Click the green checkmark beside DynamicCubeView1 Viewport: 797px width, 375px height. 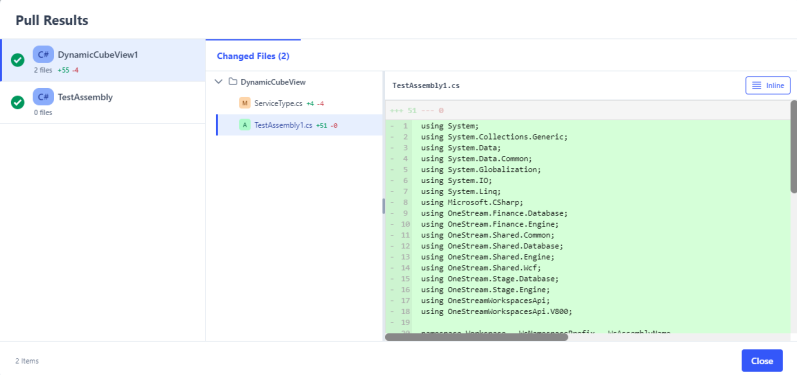(x=18, y=60)
